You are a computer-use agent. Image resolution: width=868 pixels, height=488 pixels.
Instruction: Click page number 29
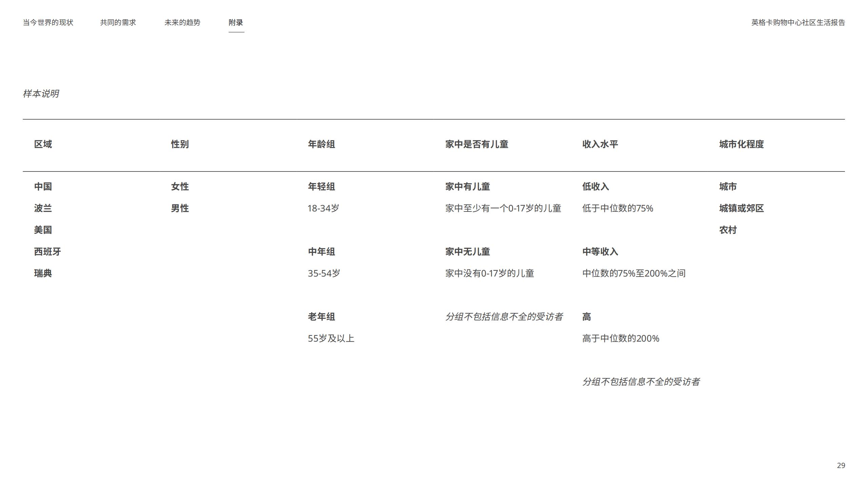tap(841, 465)
